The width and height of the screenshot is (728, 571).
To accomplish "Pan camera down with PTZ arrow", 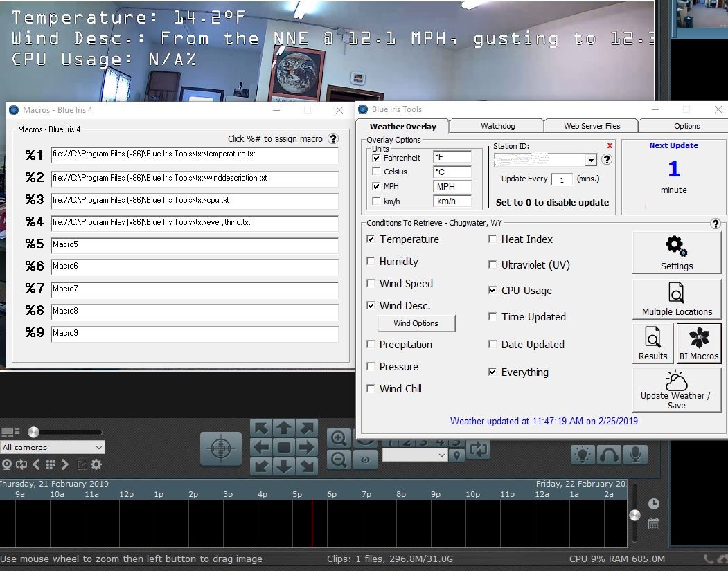I will pyautogui.click(x=284, y=466).
